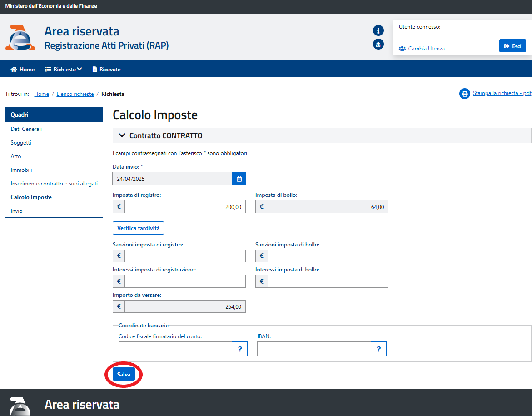This screenshot has height=416, width=532.
Task: Click the Coordinate bancarie legend
Action: tap(144, 326)
